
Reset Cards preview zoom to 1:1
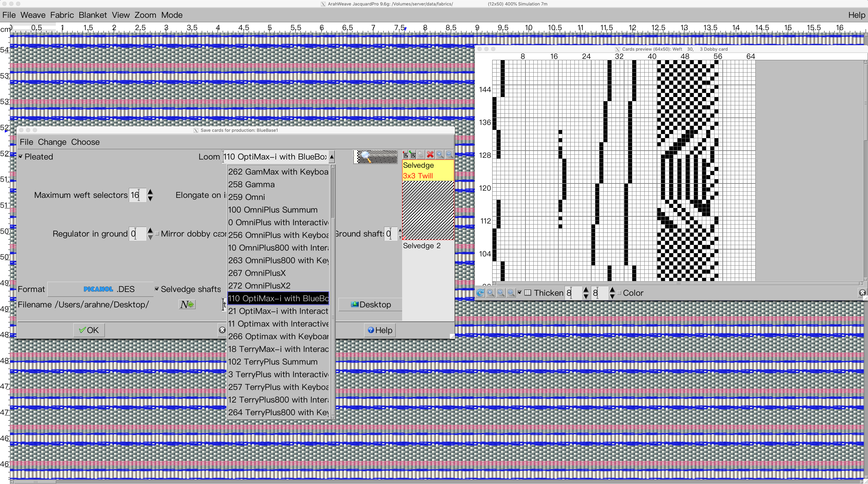(x=501, y=293)
